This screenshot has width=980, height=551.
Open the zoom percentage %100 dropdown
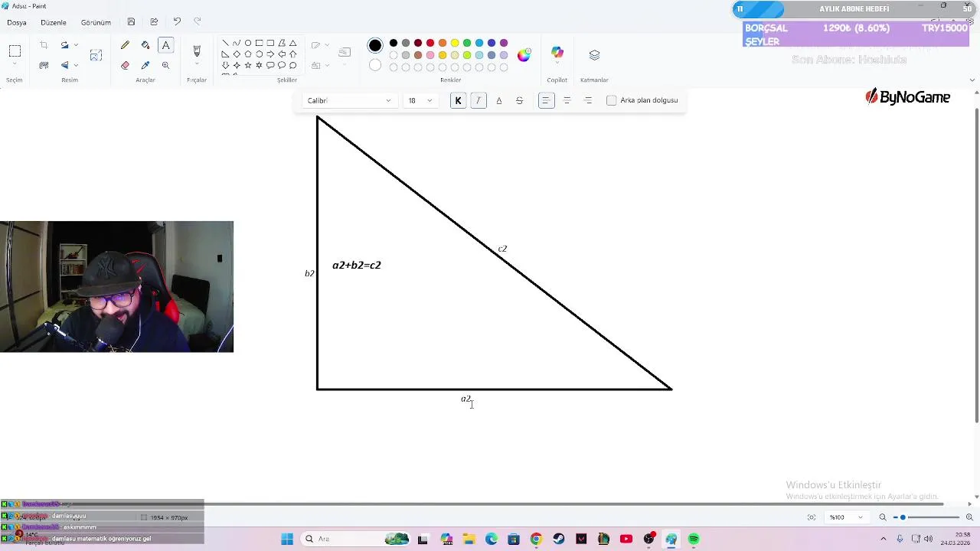(845, 517)
